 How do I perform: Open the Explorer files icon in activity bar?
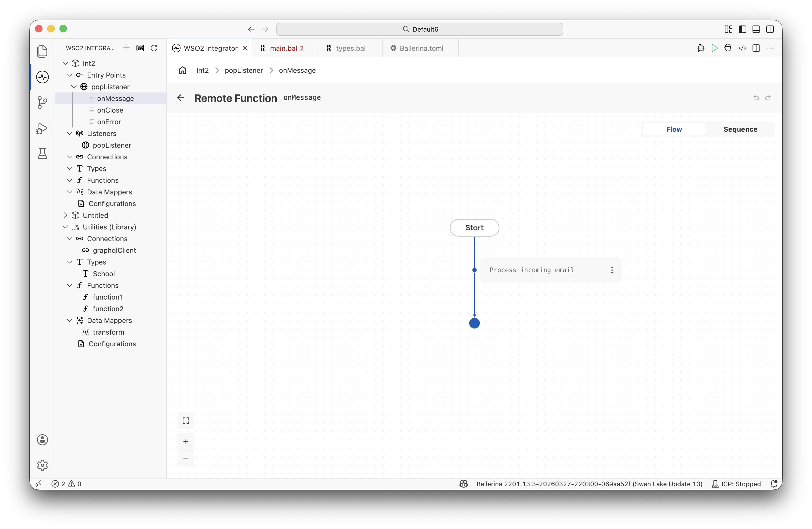coord(42,52)
